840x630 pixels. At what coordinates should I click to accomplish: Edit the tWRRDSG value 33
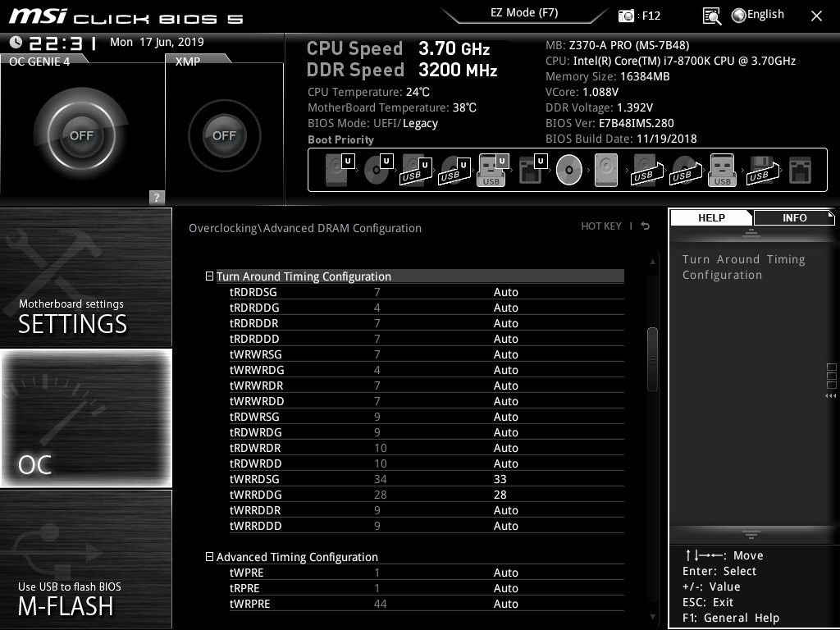pos(500,479)
